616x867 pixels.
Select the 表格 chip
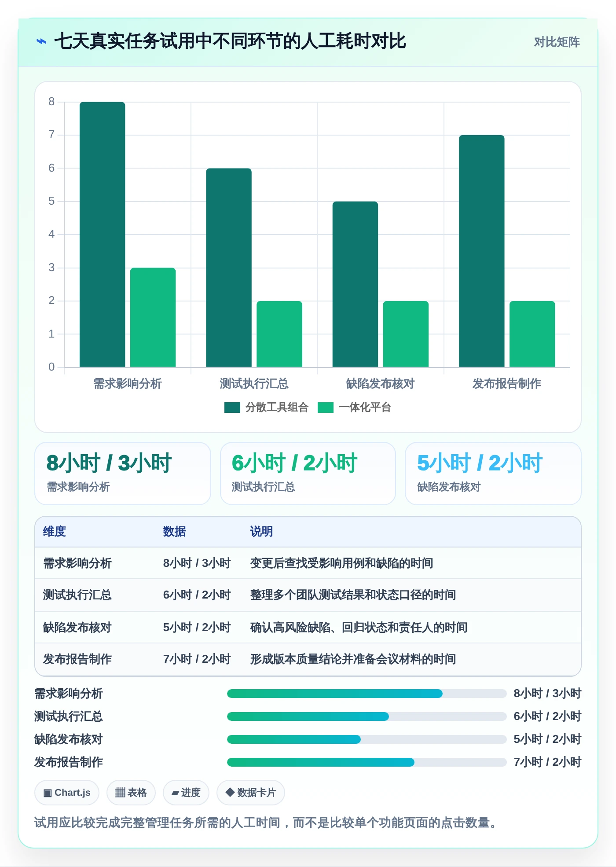tap(131, 793)
